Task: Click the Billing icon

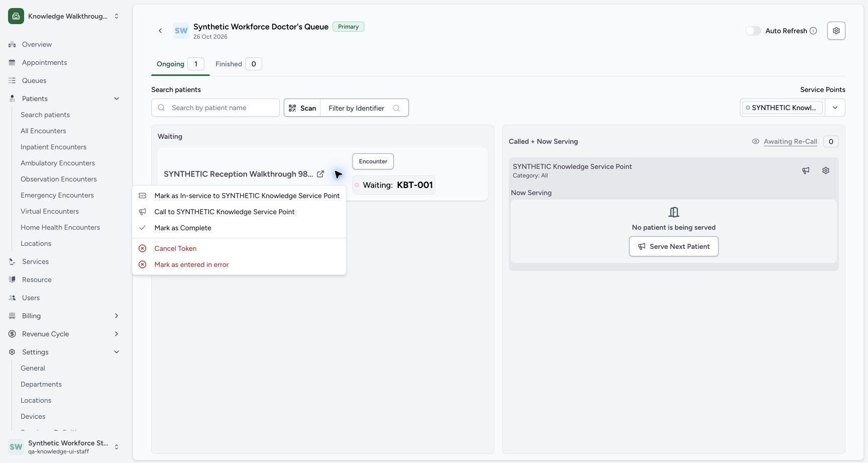Action: [x=12, y=316]
